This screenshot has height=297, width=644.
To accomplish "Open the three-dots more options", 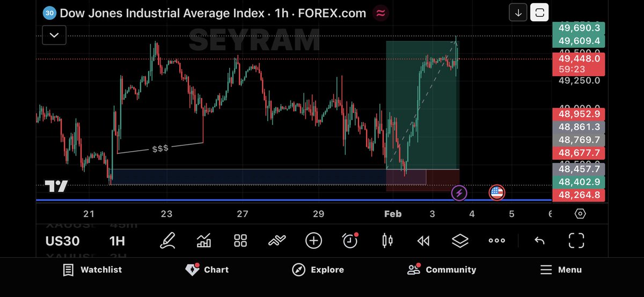I will [x=497, y=241].
